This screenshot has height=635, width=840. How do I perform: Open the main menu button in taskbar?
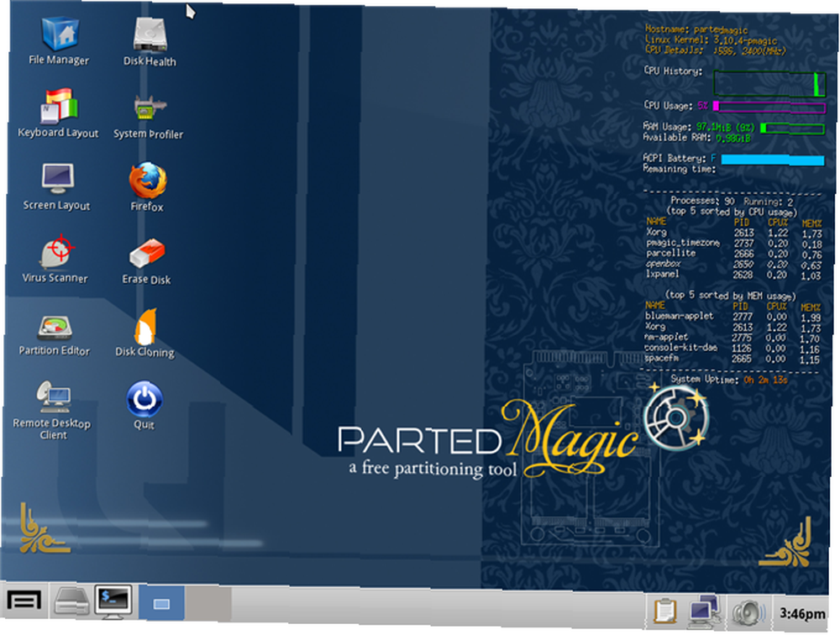point(24,601)
